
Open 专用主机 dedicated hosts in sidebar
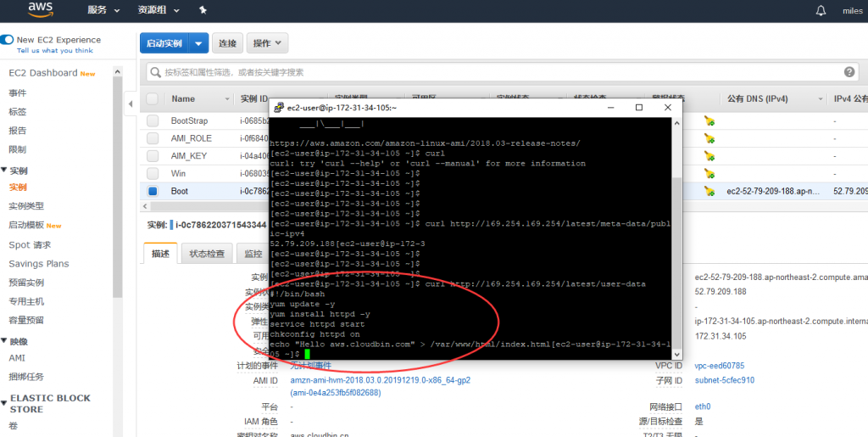tap(26, 301)
